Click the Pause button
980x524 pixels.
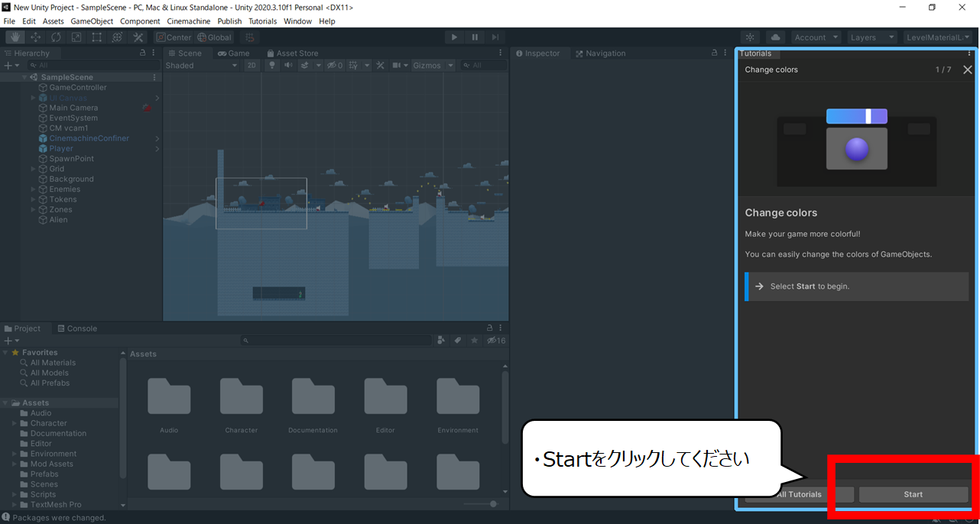[x=475, y=37]
